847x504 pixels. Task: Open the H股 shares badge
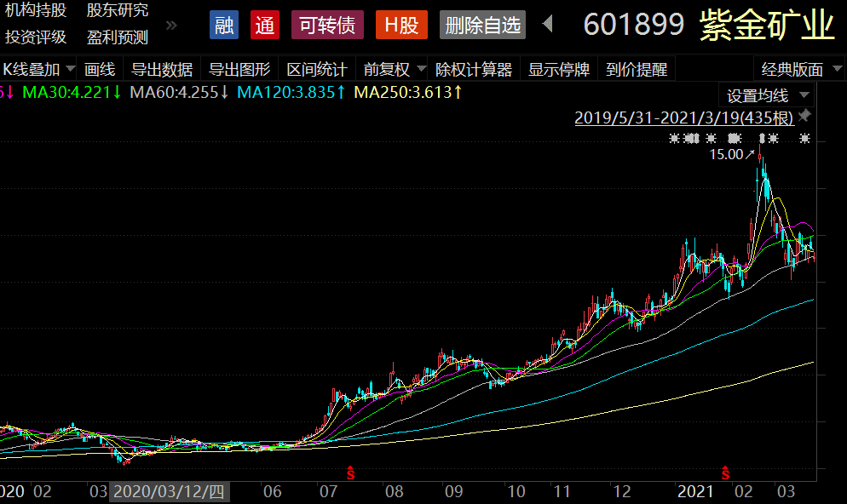point(401,25)
